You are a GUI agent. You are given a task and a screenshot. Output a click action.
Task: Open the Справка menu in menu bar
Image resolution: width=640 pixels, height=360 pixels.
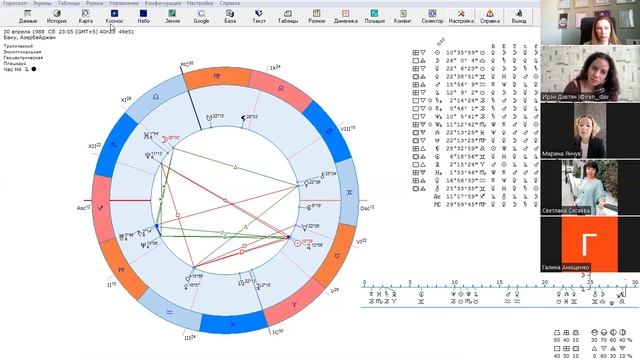pos(229,3)
